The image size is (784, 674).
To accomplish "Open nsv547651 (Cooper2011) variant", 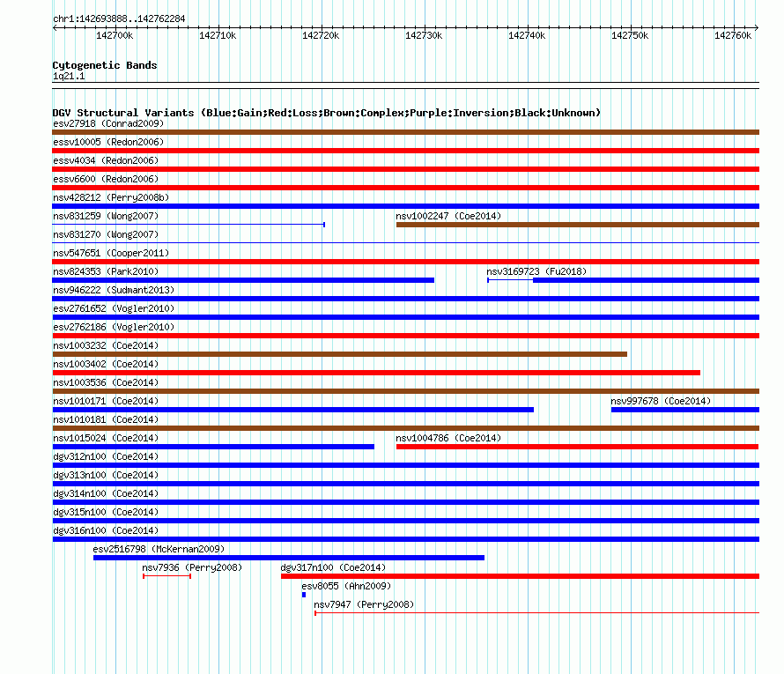I will click(111, 253).
